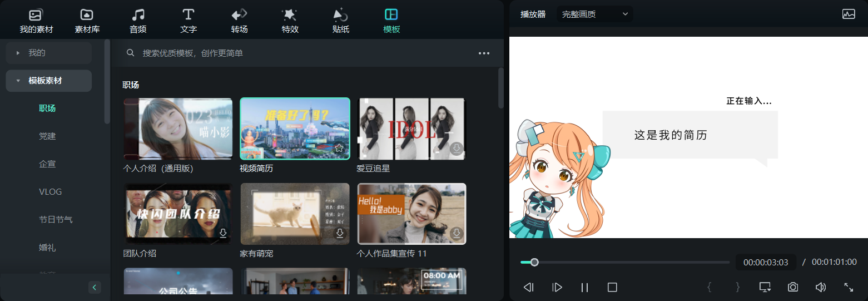Open the 完整画质 quality dropdown
Image resolution: width=868 pixels, height=301 pixels.
594,14
